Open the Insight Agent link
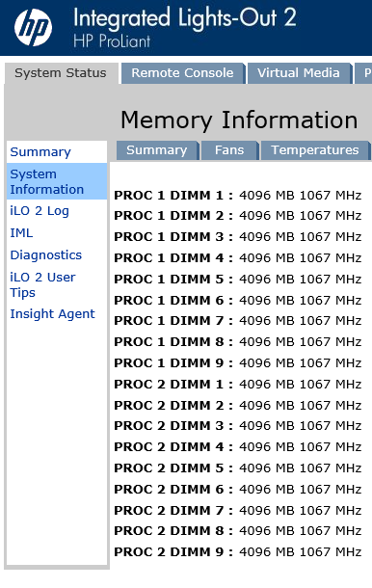The height and width of the screenshot is (588, 372). click(52, 314)
